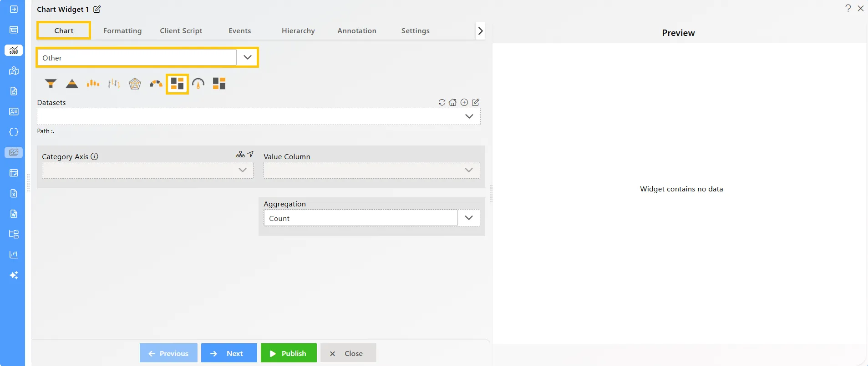Click the 'Widget contains no data' message
The image size is (868, 366).
[x=681, y=189]
